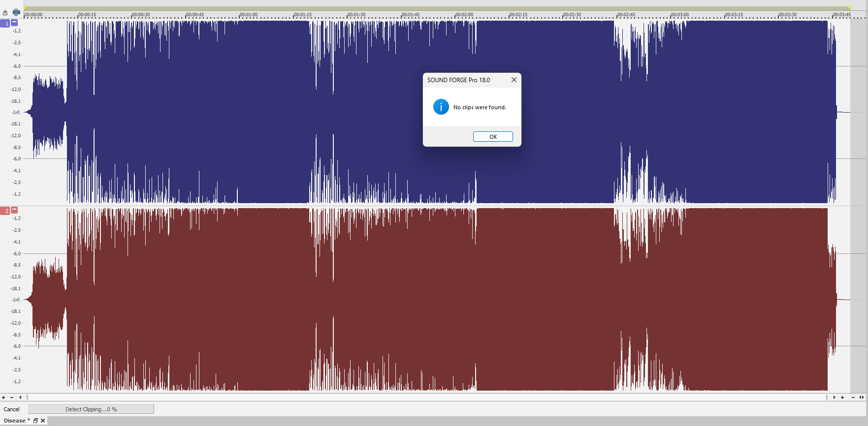Screen dimensions: 868x426
Task: Toggle channel 1 selection button
Action: (5, 24)
